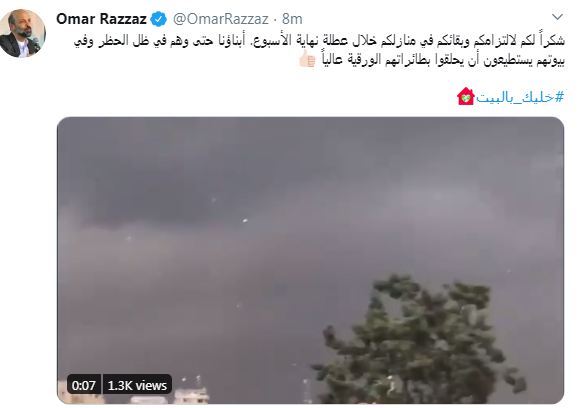
Task: Visit the @OmarRazzaz handle link
Action: (220, 19)
